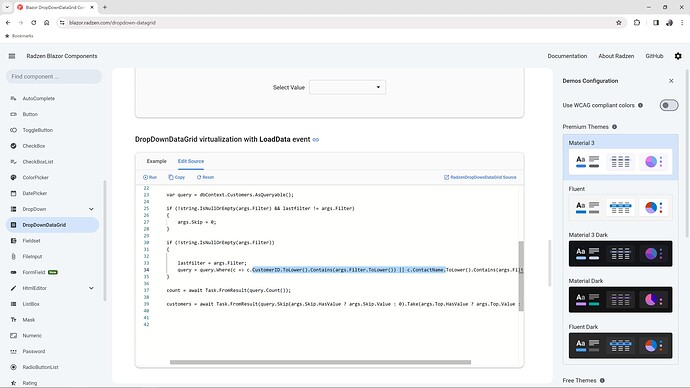Open the Documentation link
Image resolution: width=690 pixels, height=388 pixels.
click(567, 56)
